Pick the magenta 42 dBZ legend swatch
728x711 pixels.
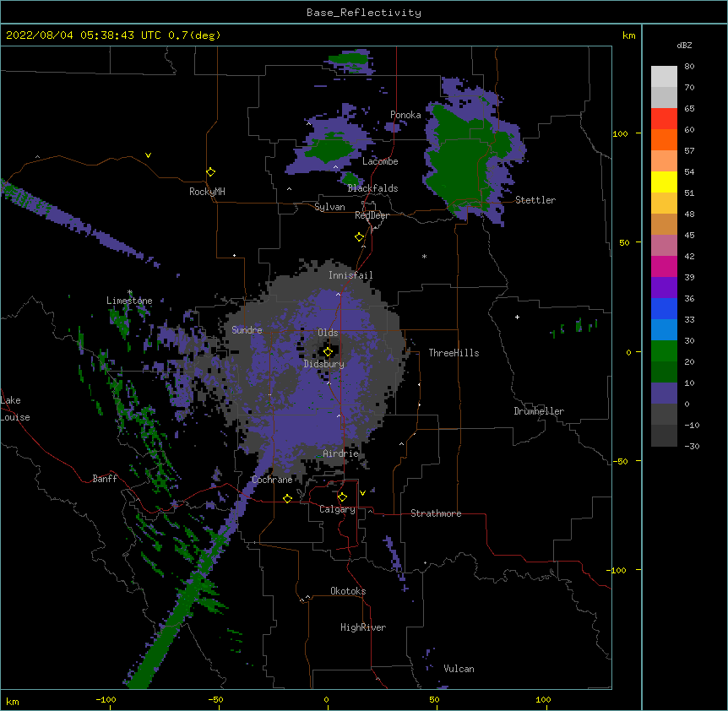click(x=664, y=266)
